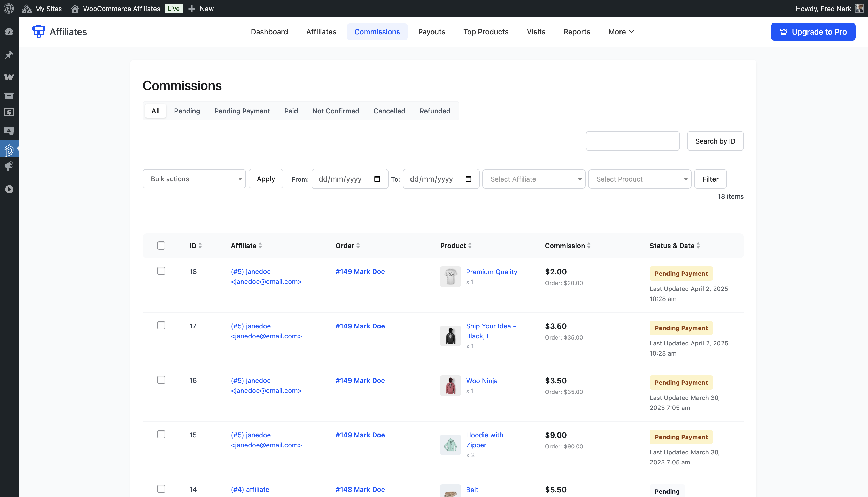Click the Upgrade to Pro button
This screenshot has height=497, width=868.
(813, 31)
